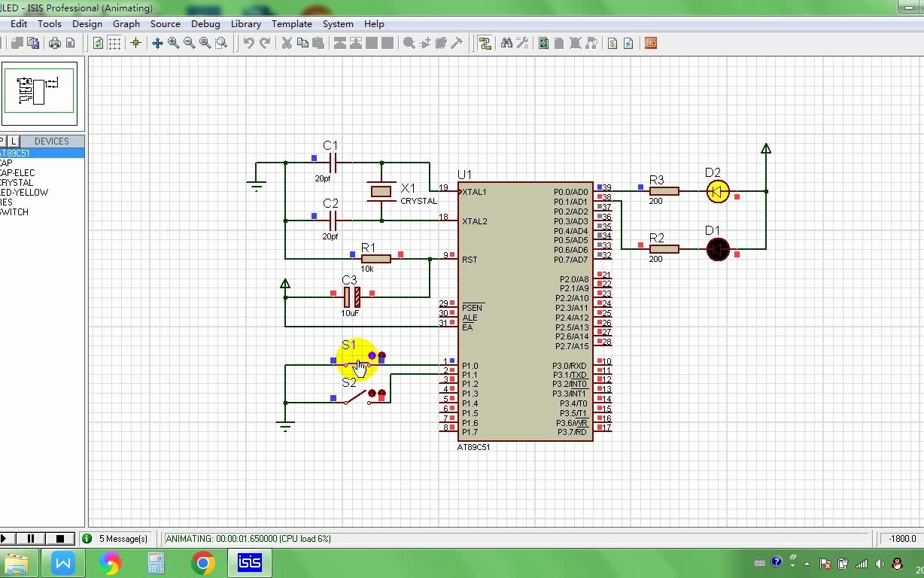The width and height of the screenshot is (924, 578).
Task: Click the Zoom In magnifier icon
Action: pyautogui.click(x=174, y=43)
